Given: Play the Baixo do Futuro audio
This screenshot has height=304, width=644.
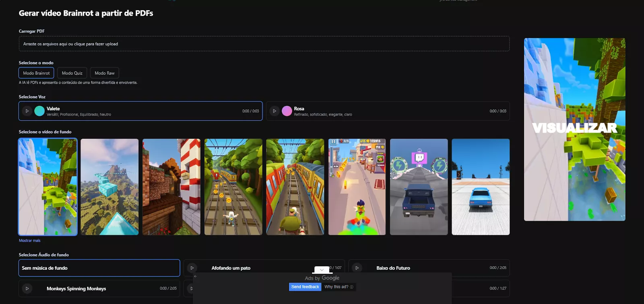Looking at the screenshot, I should pos(357,268).
